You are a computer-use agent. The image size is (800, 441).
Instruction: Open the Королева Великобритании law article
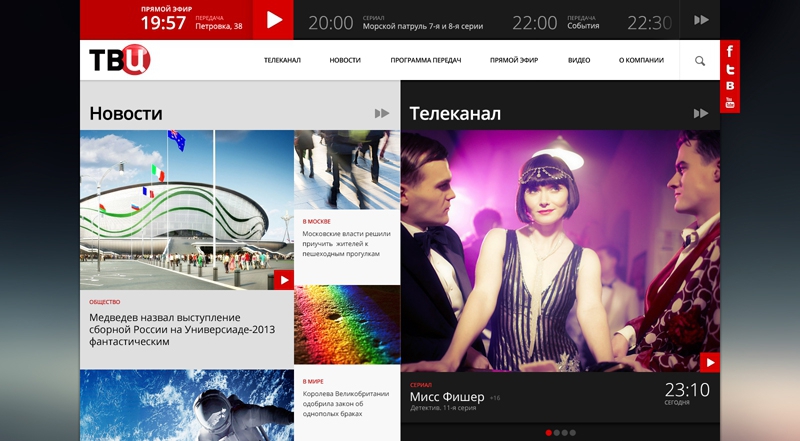[x=346, y=404]
